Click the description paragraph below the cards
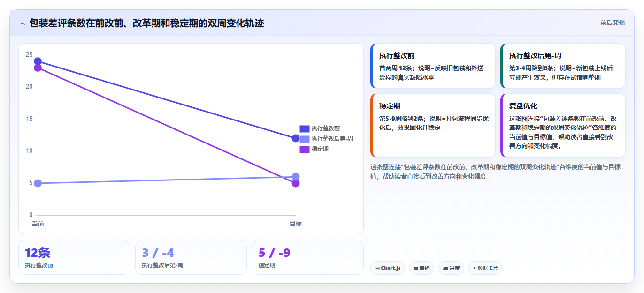Viewport: 644px width, 293px height. point(496,172)
